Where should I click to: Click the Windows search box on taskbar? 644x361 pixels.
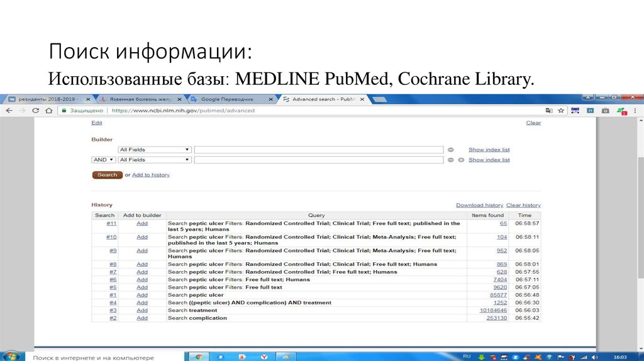(x=105, y=358)
